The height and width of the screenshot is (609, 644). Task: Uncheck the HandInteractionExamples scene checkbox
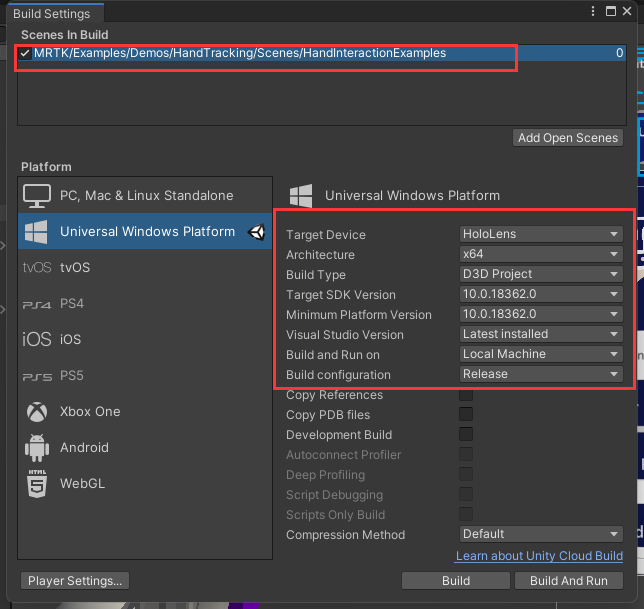pyautogui.click(x=25, y=53)
